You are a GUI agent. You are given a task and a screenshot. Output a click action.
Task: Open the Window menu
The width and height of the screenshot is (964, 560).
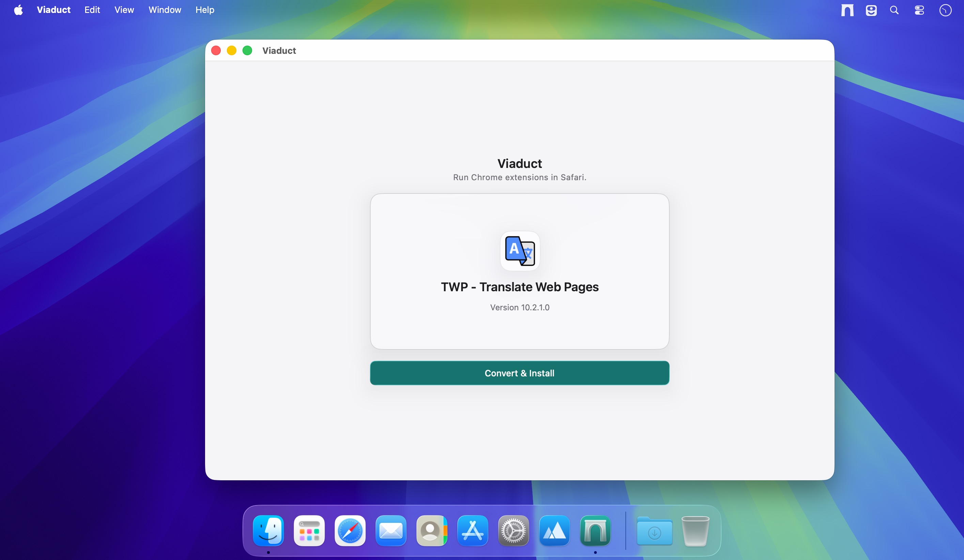pos(165,10)
